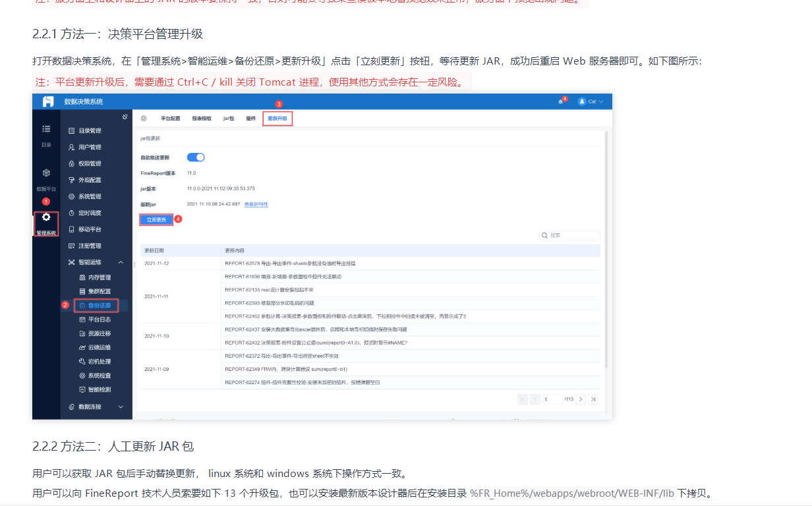
Task: Open 宕机处理 in the sidebar
Action: coord(95,361)
